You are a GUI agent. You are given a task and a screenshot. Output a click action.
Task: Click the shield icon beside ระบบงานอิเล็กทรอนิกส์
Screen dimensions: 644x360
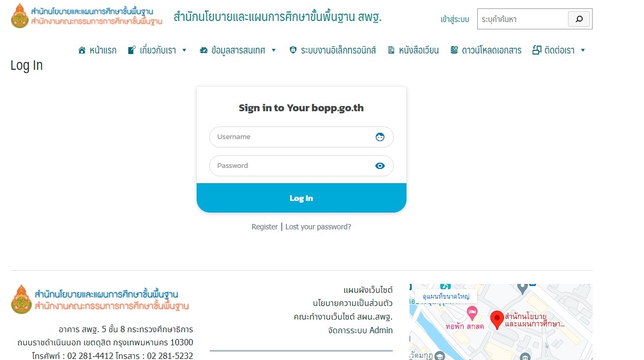pyautogui.click(x=293, y=50)
